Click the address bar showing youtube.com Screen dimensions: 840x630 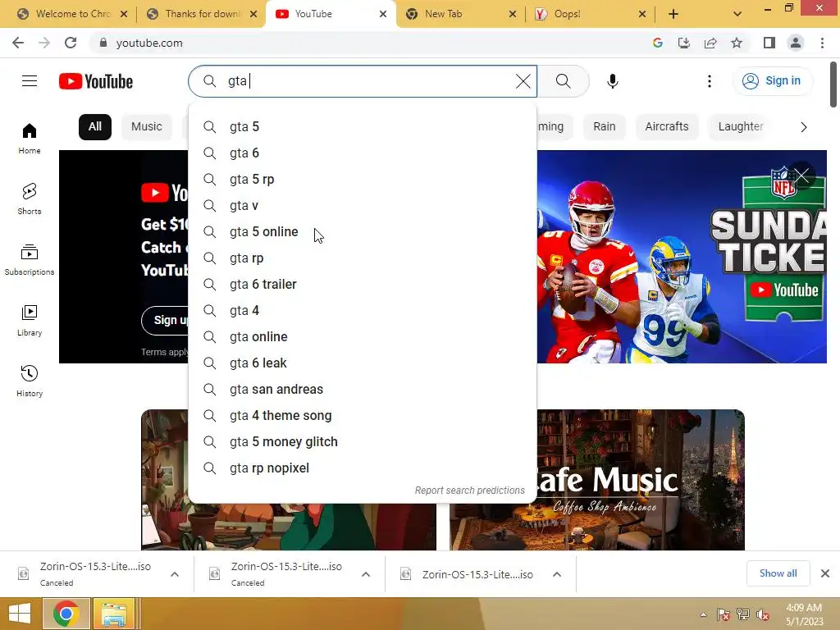(x=370, y=43)
